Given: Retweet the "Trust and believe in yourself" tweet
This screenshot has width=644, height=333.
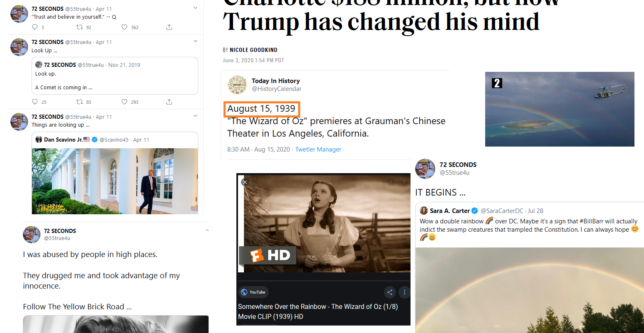Looking at the screenshot, I should pyautogui.click(x=80, y=27).
